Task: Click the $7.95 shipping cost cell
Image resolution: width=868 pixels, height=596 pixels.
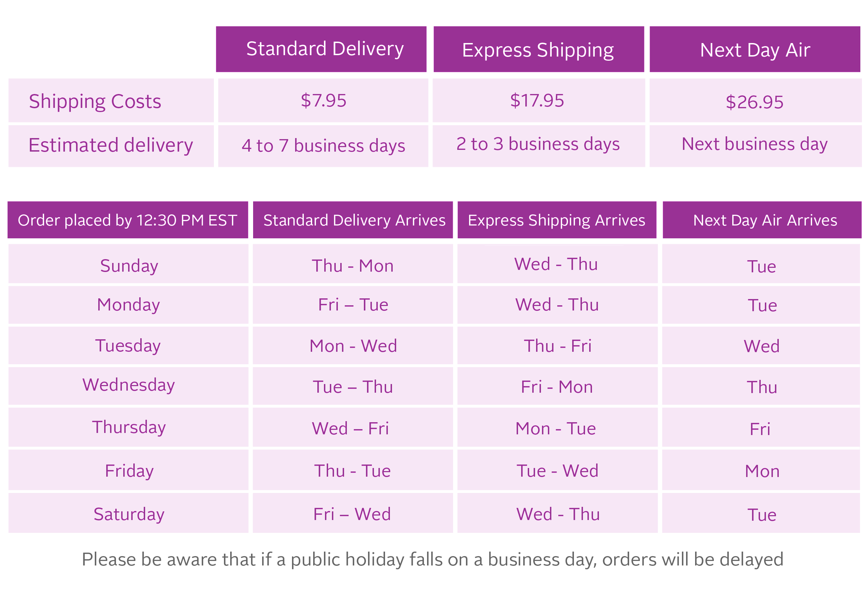Action: 324,101
